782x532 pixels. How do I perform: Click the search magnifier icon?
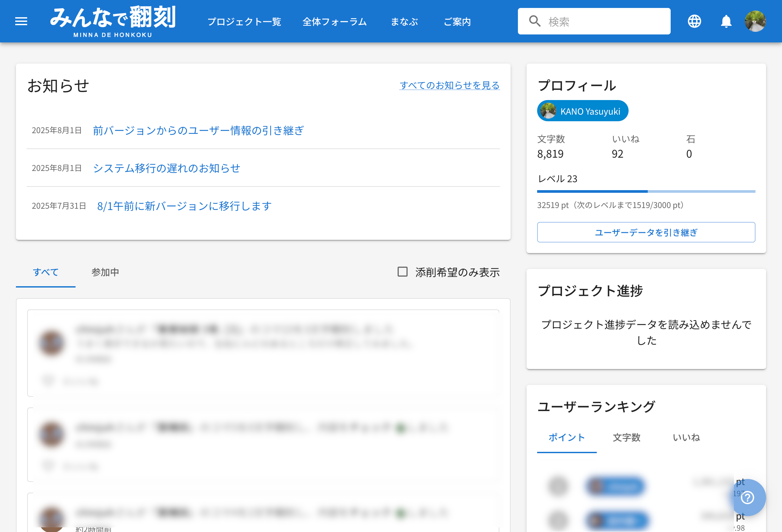(x=534, y=21)
